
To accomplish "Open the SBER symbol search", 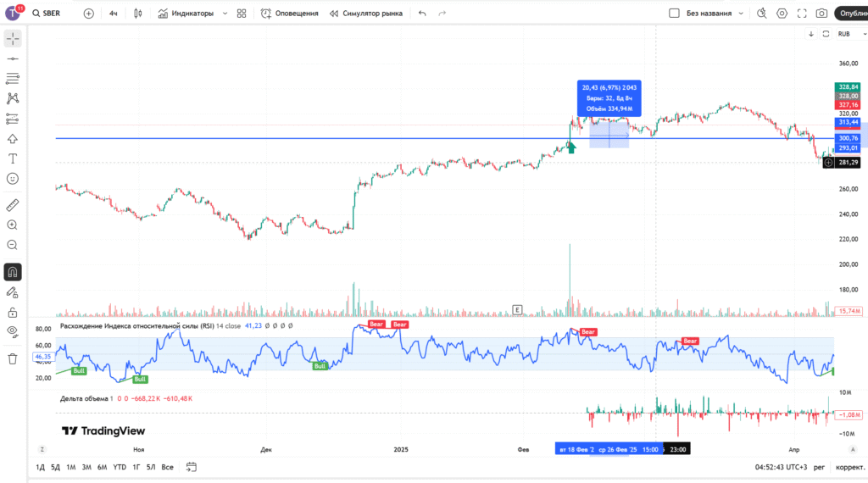I will click(47, 14).
